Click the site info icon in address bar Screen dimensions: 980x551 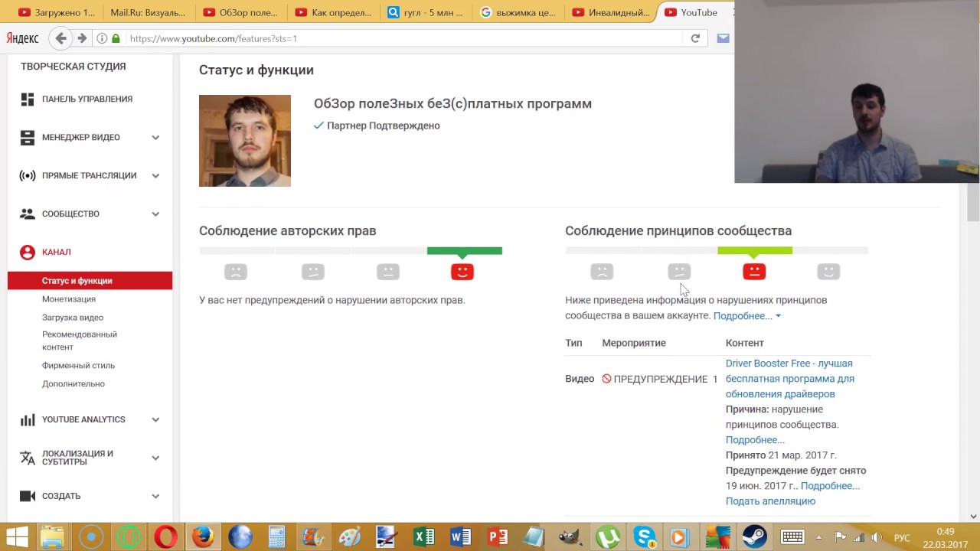(102, 38)
